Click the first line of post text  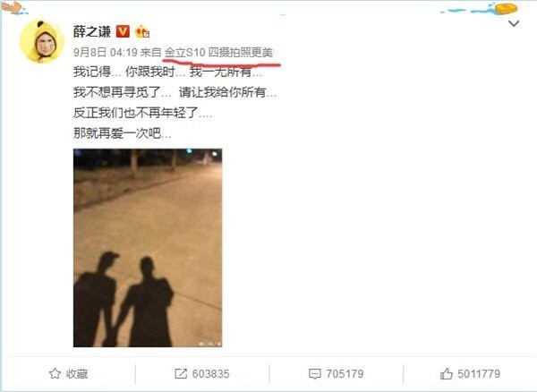168,72
